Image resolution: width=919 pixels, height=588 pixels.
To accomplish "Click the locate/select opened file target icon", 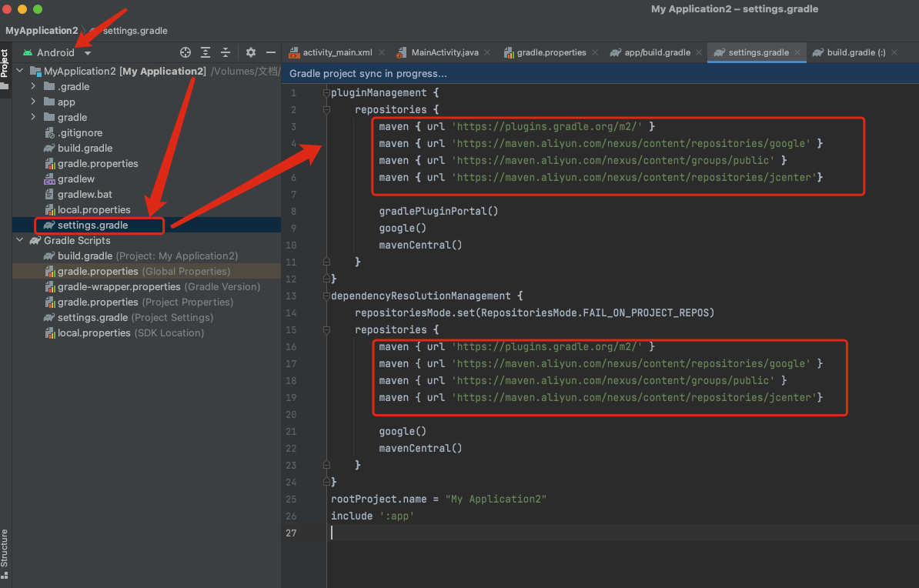I will pyautogui.click(x=185, y=52).
